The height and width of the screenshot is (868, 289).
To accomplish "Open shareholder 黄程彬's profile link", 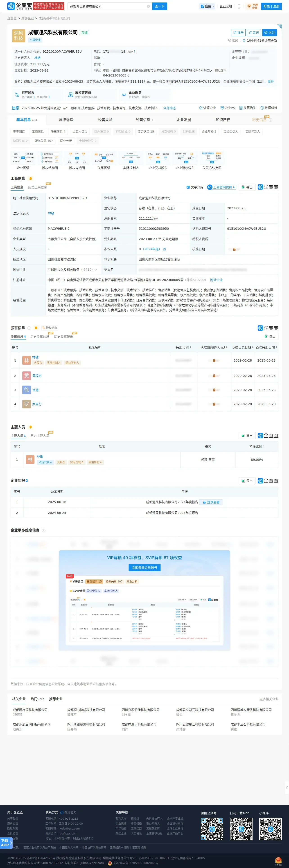I will point(37,376).
